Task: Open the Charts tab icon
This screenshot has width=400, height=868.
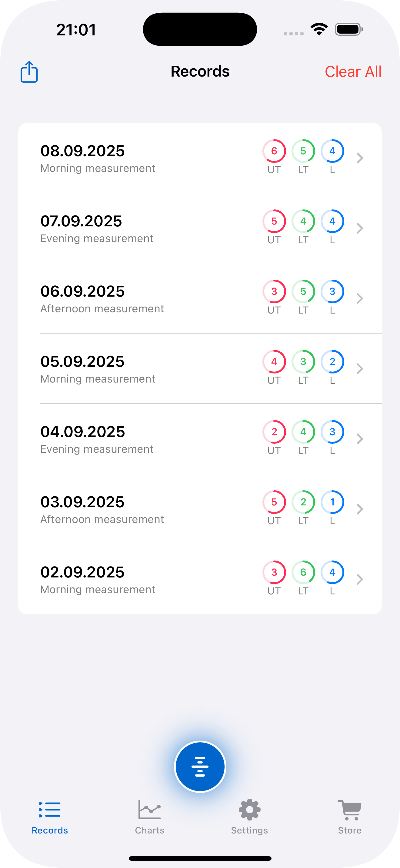Action: (x=149, y=810)
